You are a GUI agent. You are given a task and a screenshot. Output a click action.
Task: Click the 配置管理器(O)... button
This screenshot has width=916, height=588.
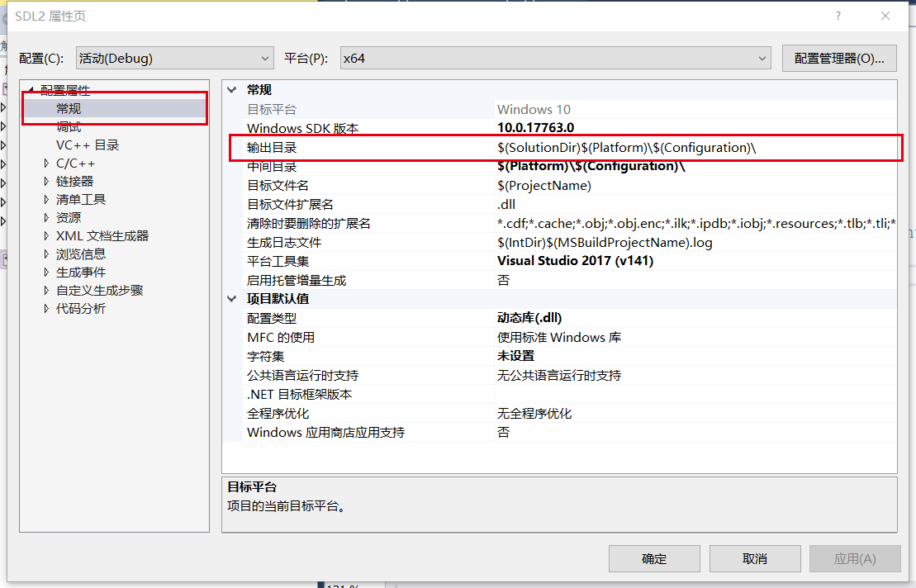pyautogui.click(x=839, y=59)
